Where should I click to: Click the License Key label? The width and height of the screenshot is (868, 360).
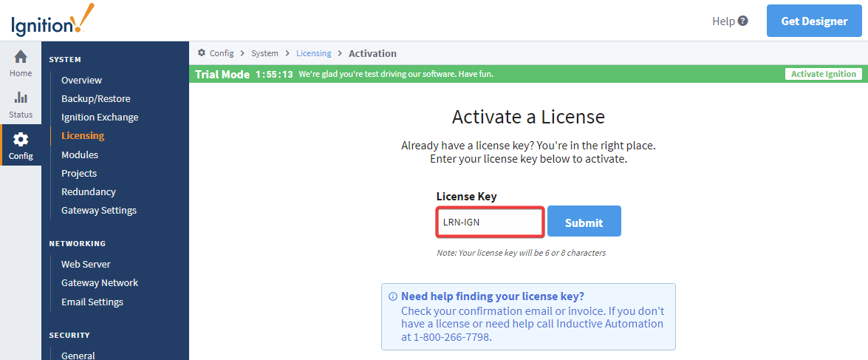pos(467,196)
